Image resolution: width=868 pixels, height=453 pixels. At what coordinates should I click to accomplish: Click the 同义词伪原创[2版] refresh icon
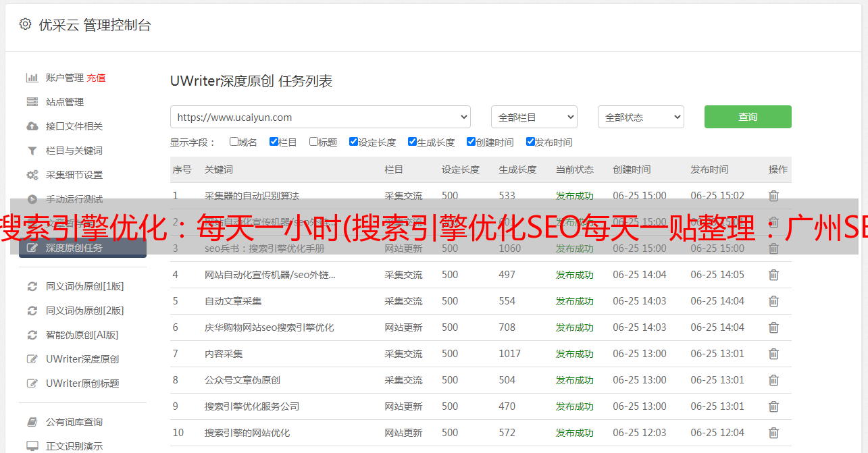pyautogui.click(x=32, y=311)
